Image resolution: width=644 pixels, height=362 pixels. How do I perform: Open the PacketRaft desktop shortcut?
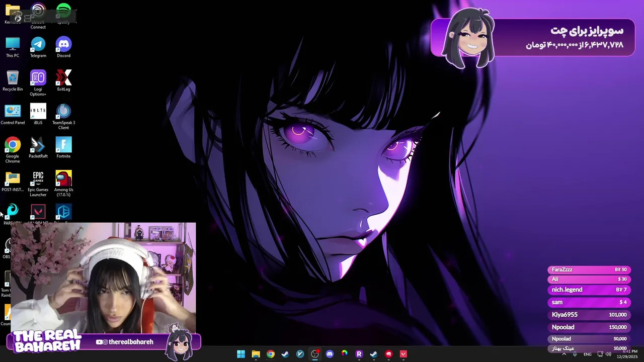[38, 148]
